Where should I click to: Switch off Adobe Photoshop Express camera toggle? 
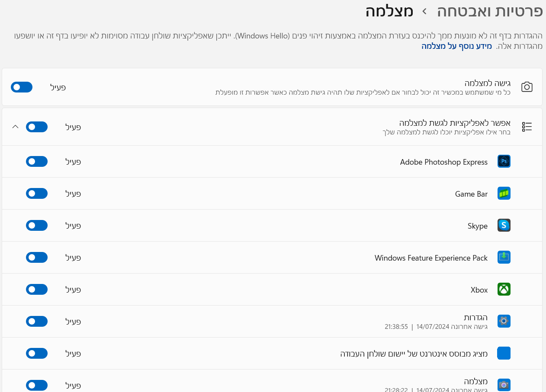tap(37, 162)
